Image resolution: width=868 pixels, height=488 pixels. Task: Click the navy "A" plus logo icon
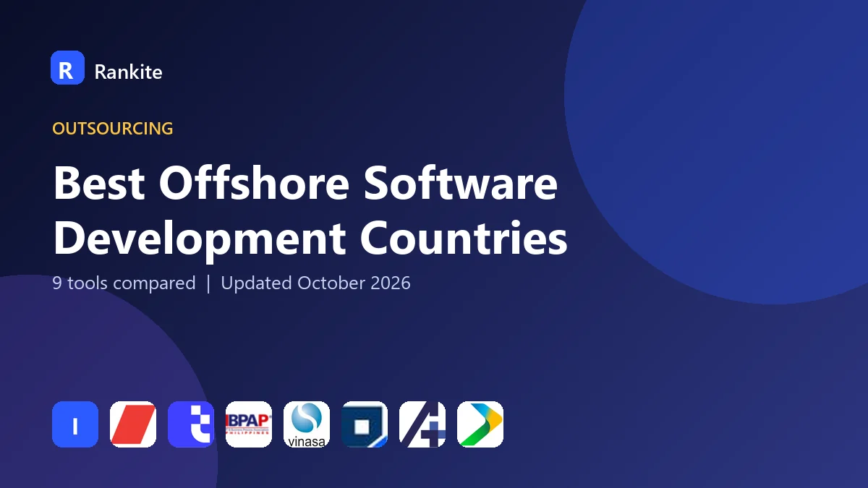[x=422, y=424]
